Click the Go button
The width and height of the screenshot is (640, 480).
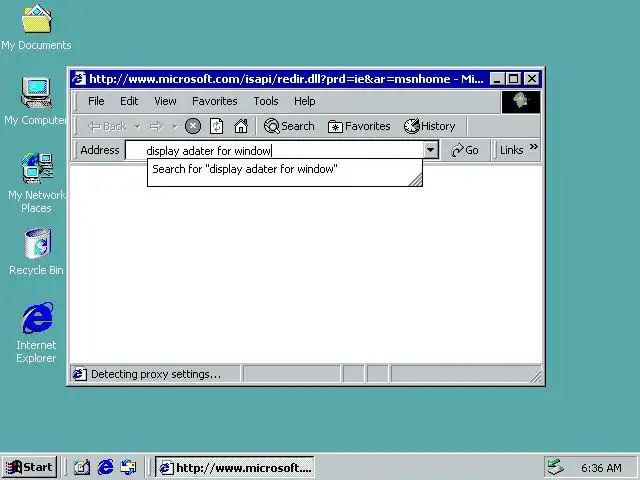pyautogui.click(x=465, y=150)
